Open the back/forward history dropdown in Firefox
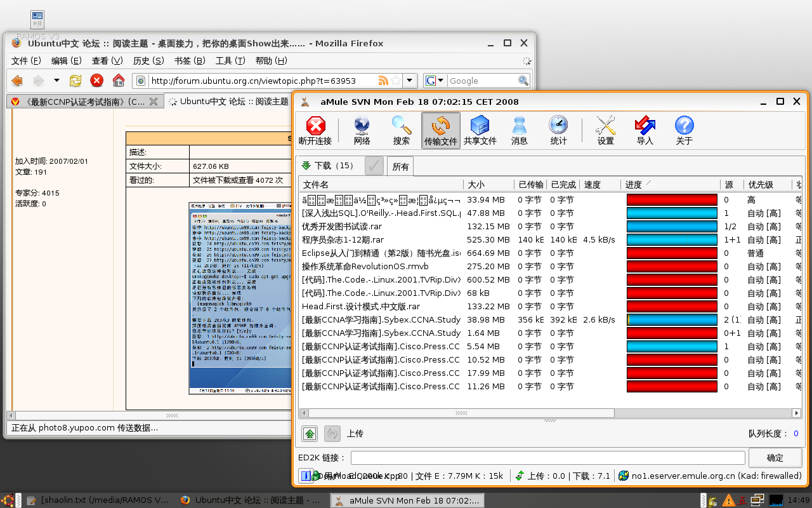This screenshot has width=812, height=508. click(56, 81)
